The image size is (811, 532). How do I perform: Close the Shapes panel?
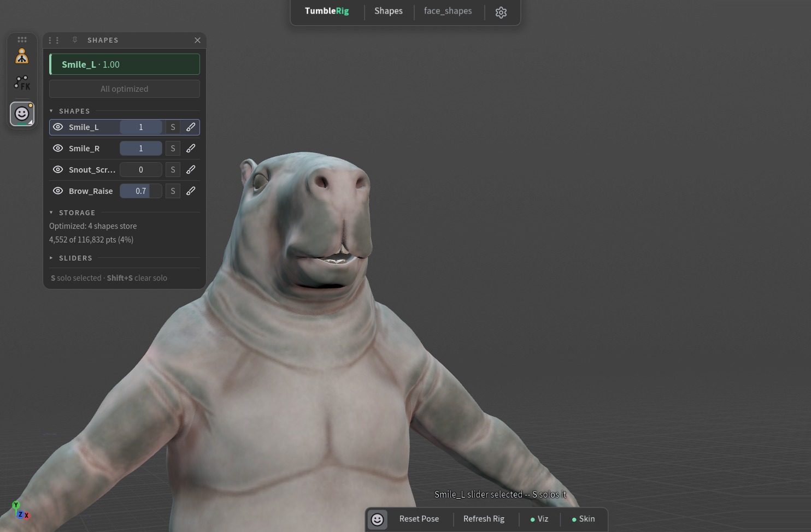tap(197, 40)
